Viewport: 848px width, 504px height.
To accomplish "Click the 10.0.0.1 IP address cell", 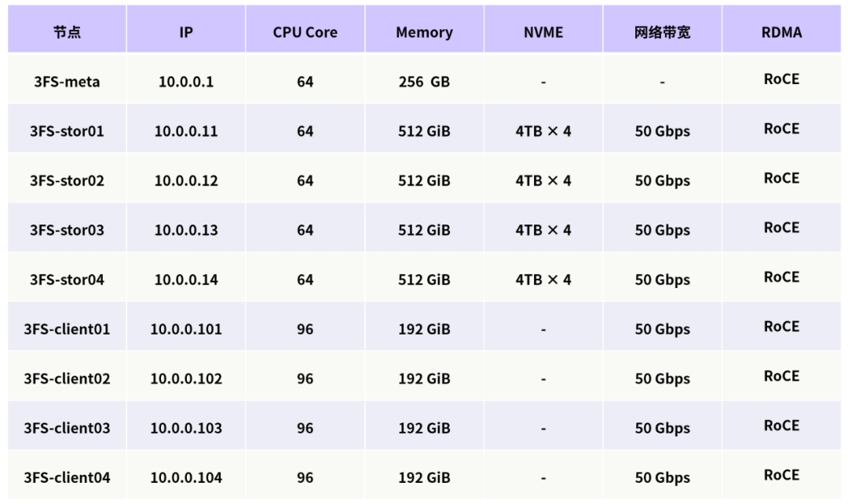I will (x=186, y=82).
